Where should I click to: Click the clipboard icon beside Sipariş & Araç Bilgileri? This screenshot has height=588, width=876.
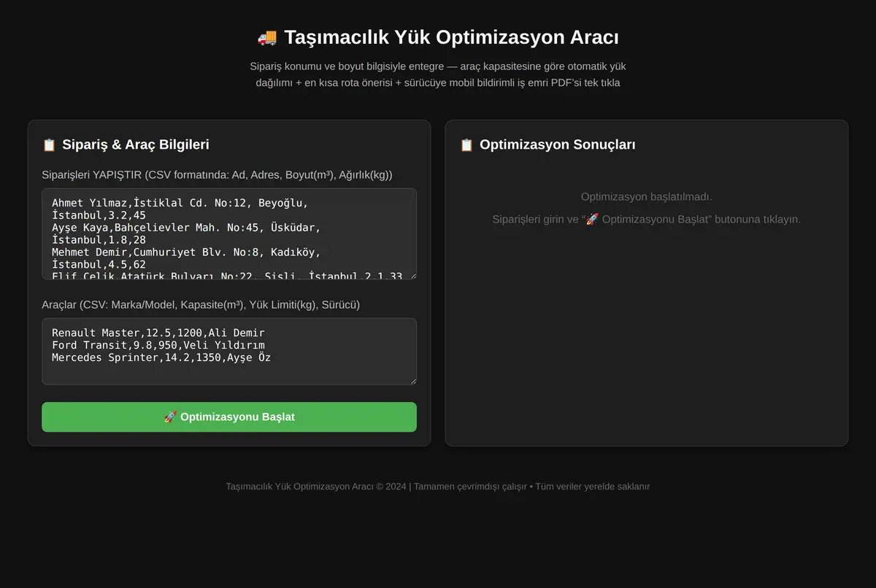[49, 144]
